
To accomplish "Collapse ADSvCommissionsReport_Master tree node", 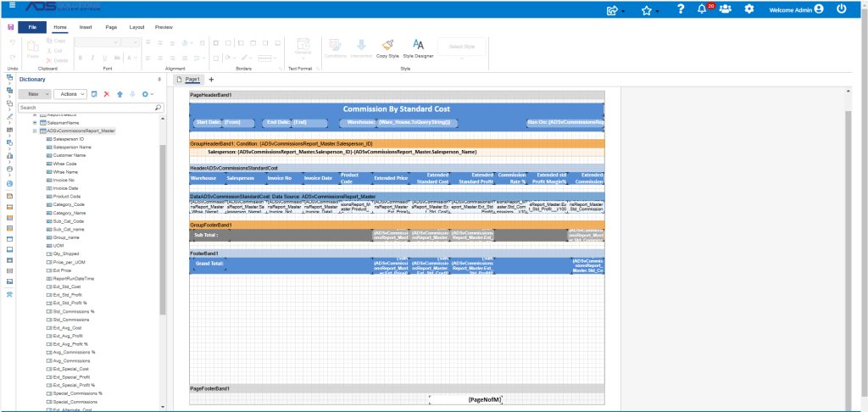I will (x=35, y=131).
